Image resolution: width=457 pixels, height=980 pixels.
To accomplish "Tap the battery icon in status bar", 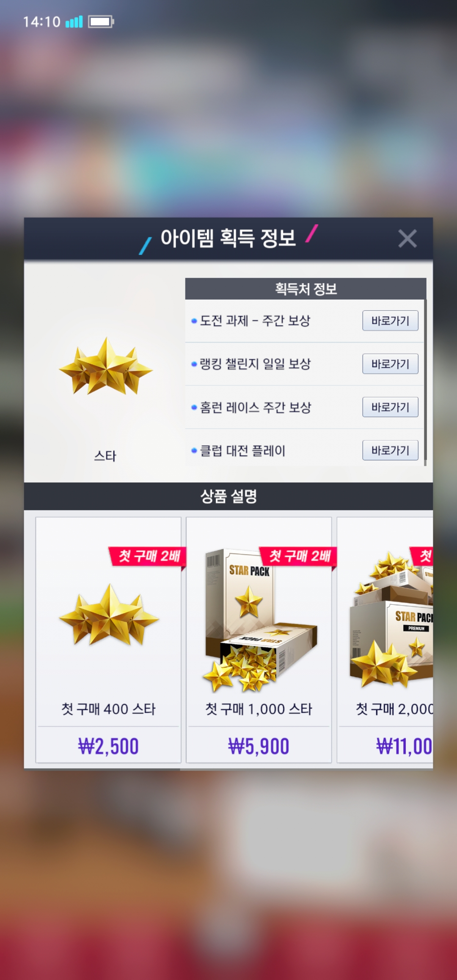I will tap(101, 22).
